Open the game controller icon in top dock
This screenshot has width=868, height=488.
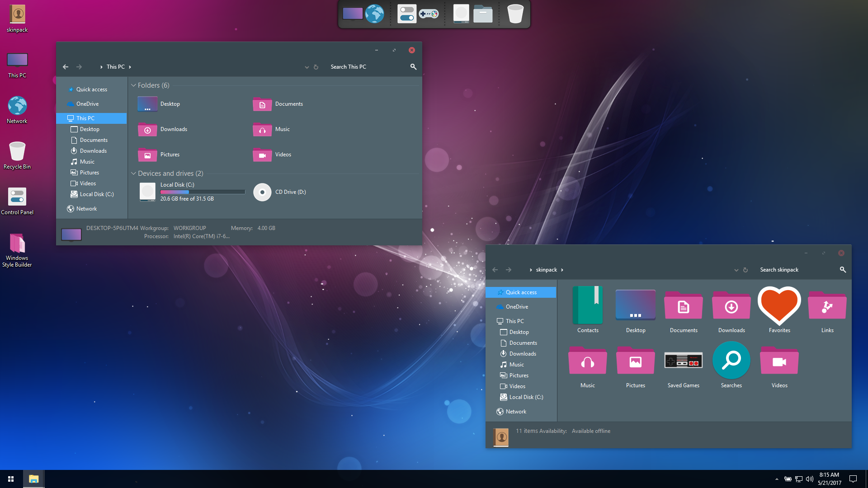pyautogui.click(x=428, y=14)
